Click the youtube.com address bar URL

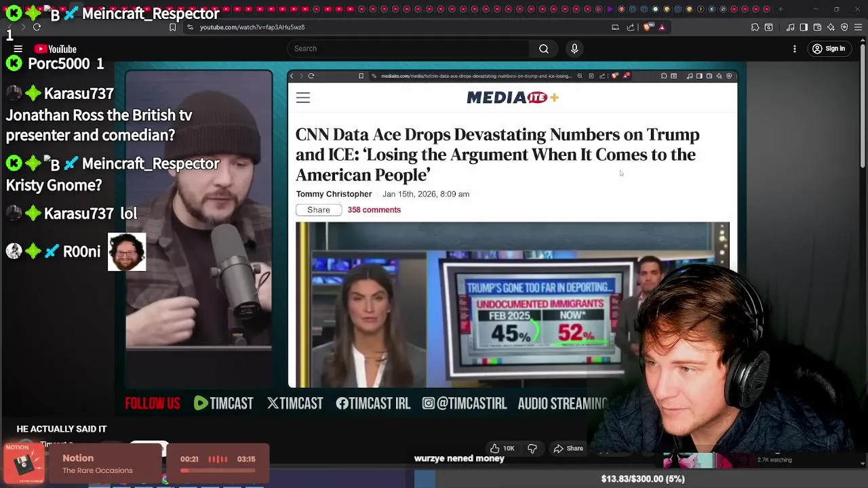[x=252, y=27]
